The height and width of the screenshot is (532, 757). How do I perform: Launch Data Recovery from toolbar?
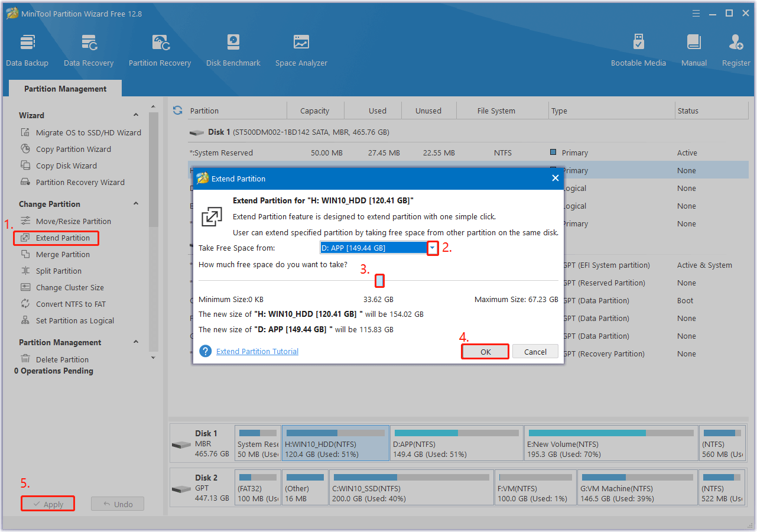coord(89,50)
